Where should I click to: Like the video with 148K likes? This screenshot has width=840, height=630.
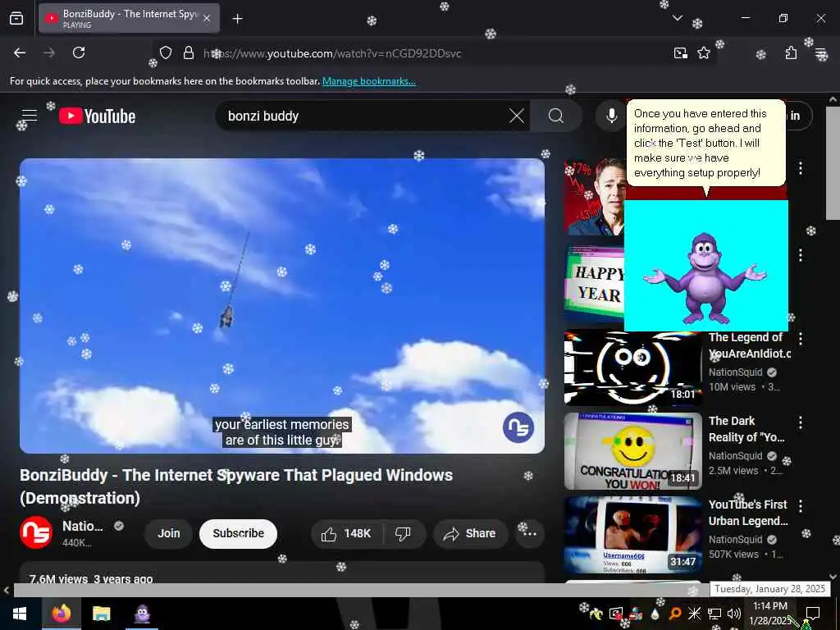click(x=347, y=533)
